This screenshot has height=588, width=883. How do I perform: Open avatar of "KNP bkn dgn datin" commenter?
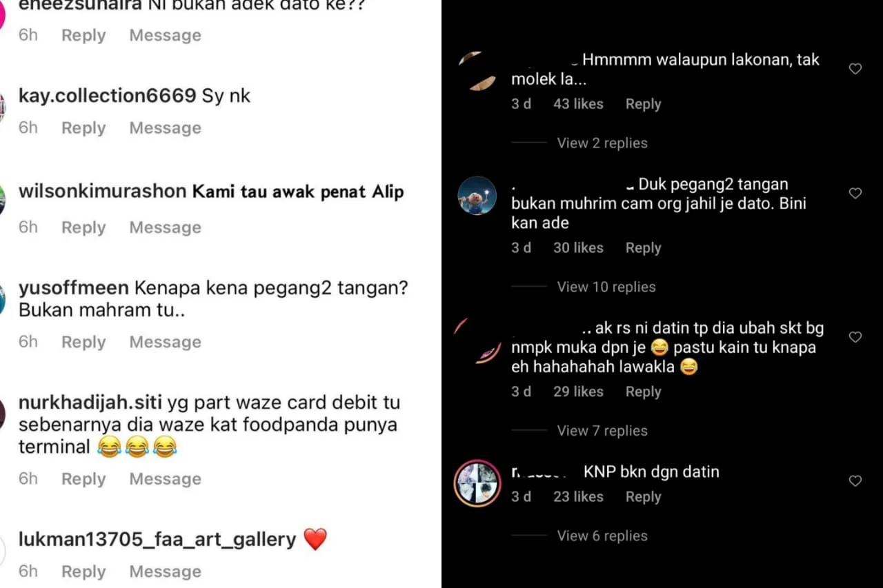(477, 483)
